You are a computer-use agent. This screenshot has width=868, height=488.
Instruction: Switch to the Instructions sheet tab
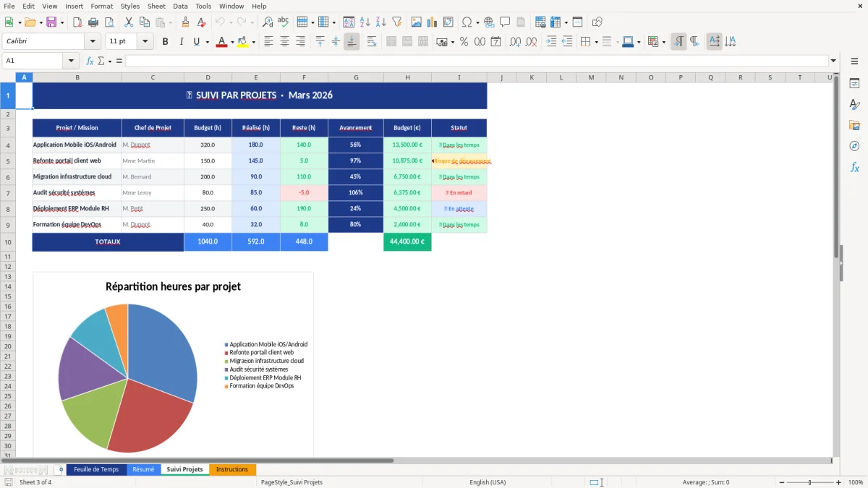pyautogui.click(x=232, y=468)
